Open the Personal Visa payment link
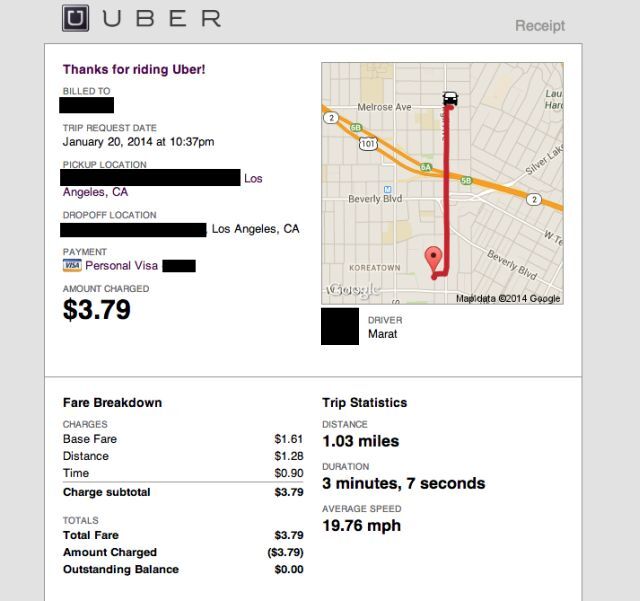The image size is (640, 601). (122, 266)
